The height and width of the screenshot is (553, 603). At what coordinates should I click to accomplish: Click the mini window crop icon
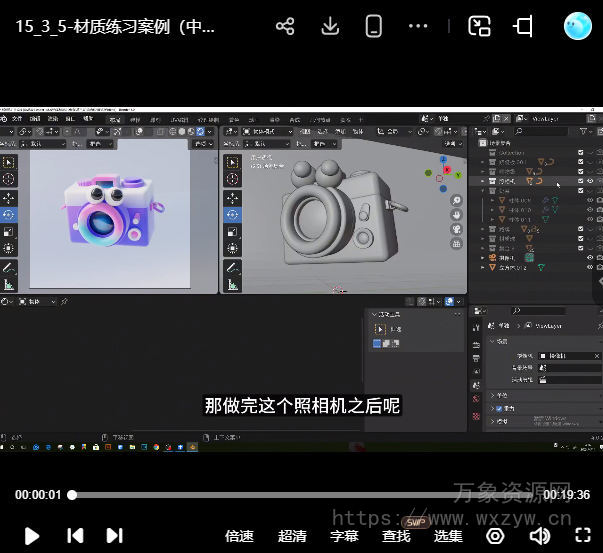(524, 27)
